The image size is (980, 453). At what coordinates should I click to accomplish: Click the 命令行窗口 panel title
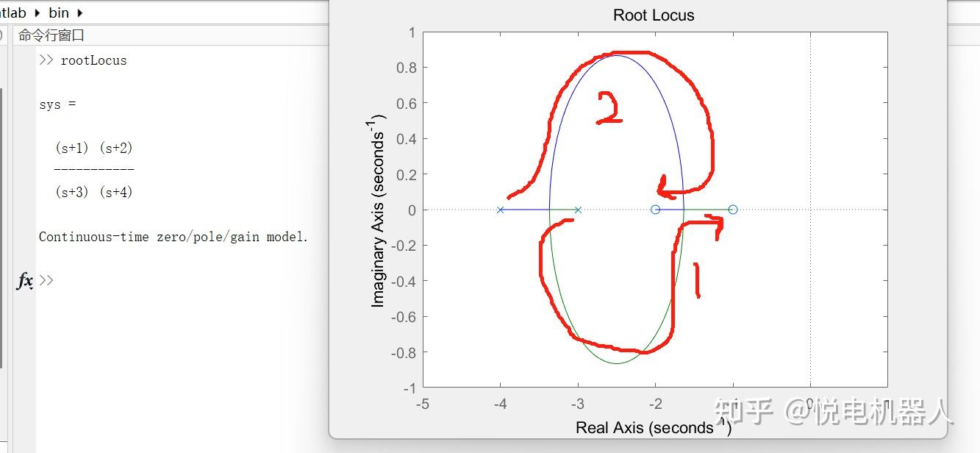(51, 35)
